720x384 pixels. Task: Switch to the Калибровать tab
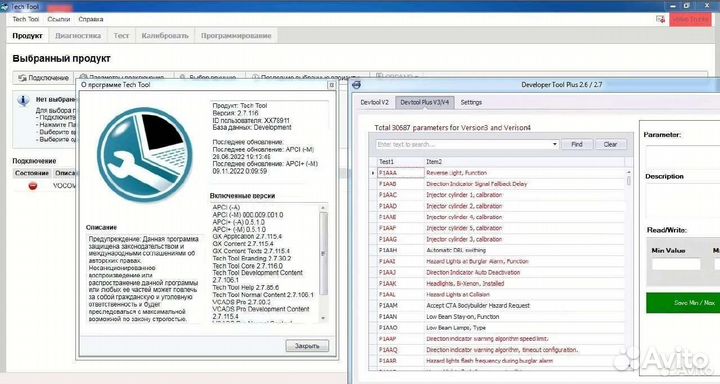point(165,36)
